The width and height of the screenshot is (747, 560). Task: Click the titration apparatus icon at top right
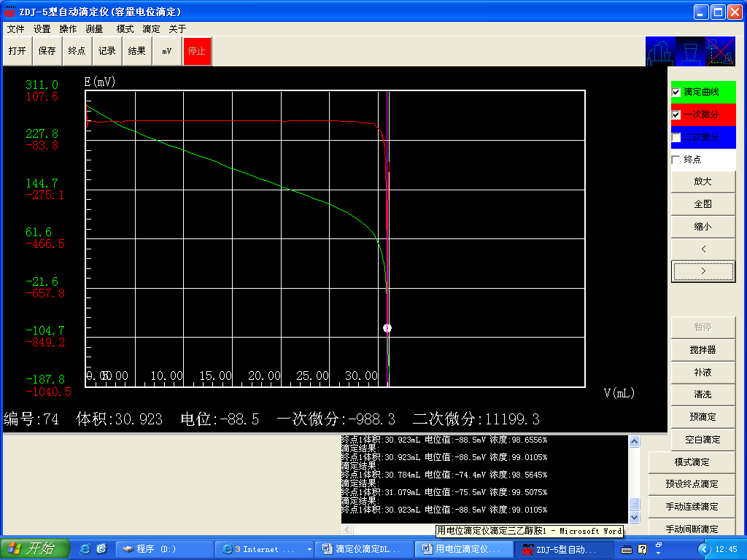click(x=659, y=52)
